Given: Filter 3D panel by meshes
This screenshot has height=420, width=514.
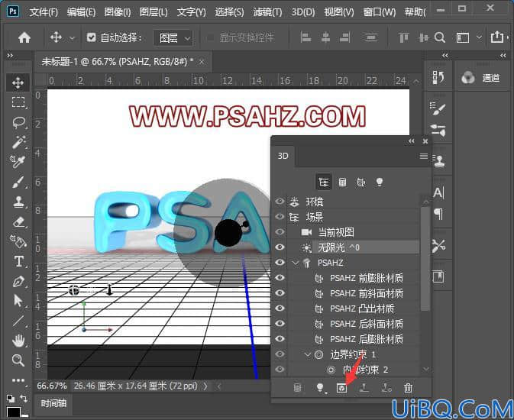Looking at the screenshot, I should 342,182.
